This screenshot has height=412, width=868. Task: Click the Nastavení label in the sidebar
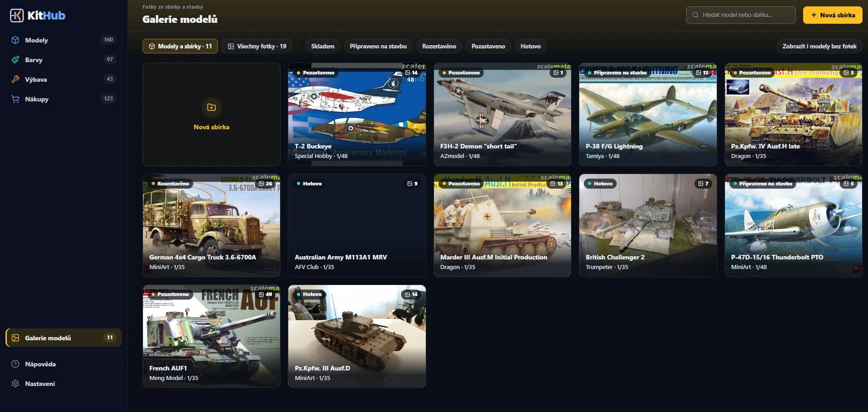(40, 384)
